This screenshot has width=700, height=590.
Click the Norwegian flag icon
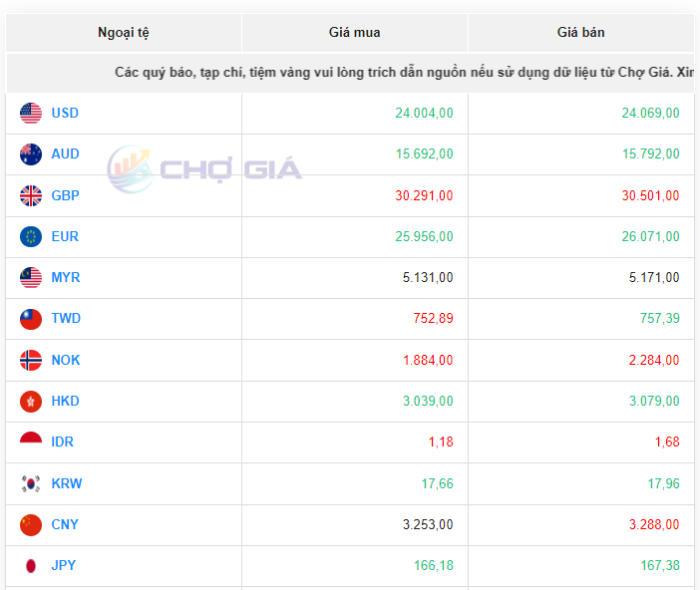point(31,361)
